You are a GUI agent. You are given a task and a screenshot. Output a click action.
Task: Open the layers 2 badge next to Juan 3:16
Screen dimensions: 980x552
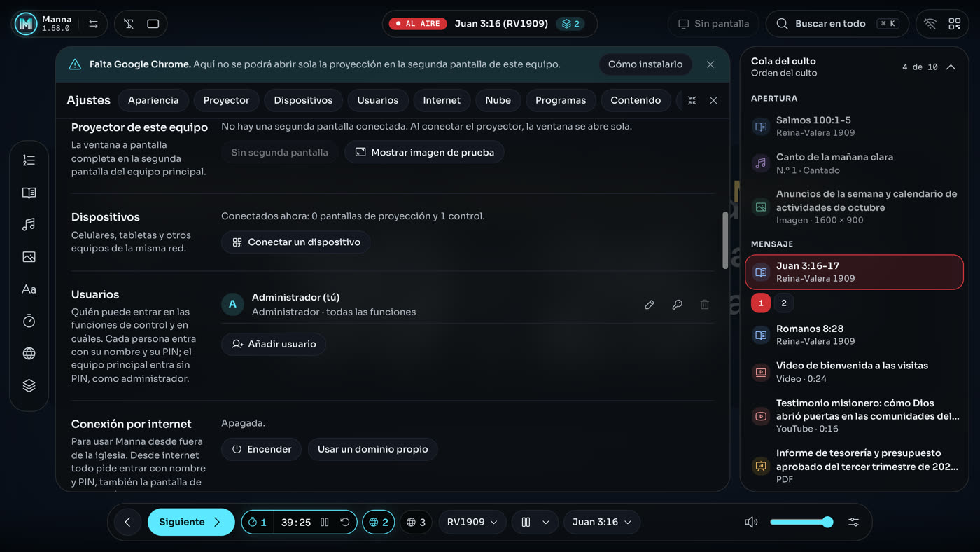[571, 24]
